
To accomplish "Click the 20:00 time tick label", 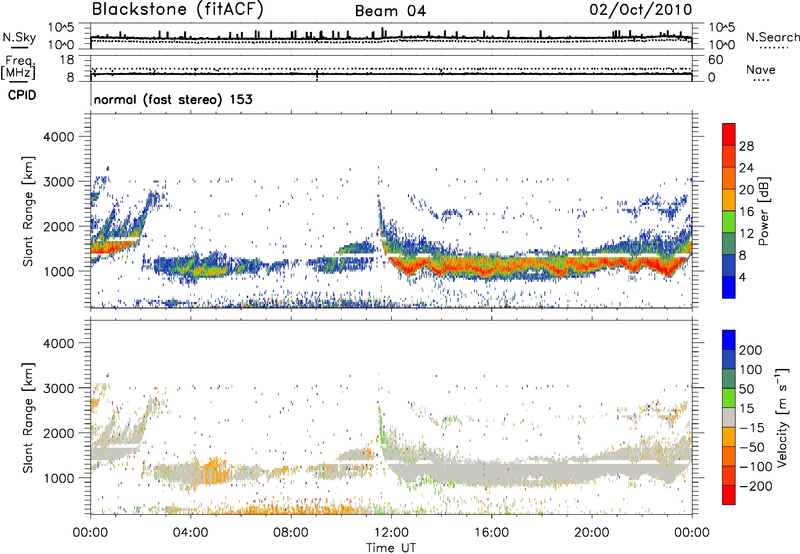I will point(591,533).
